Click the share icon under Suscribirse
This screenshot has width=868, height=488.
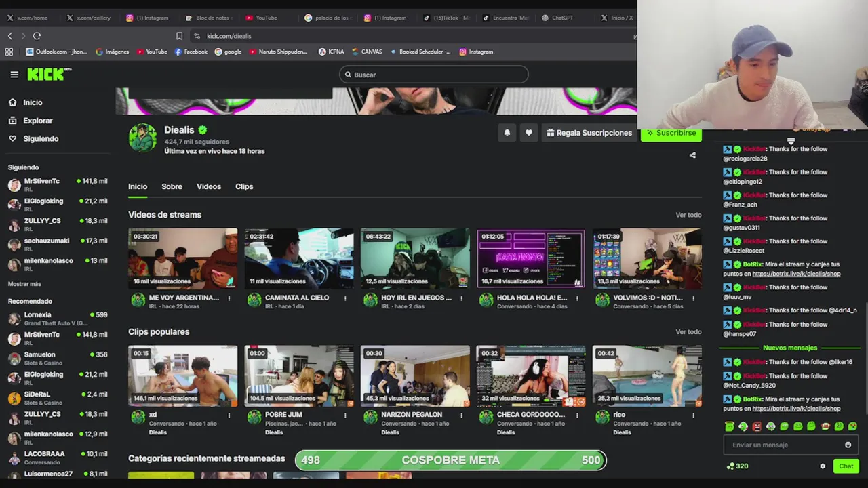[x=692, y=155]
